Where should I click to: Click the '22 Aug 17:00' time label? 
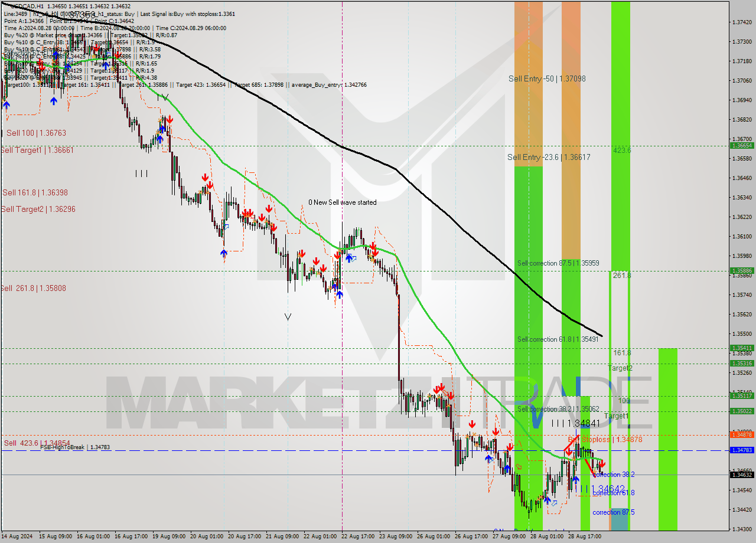(359, 537)
